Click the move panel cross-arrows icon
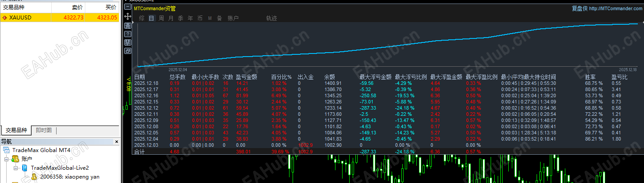The width and height of the screenshot is (644, 183). tap(128, 16)
